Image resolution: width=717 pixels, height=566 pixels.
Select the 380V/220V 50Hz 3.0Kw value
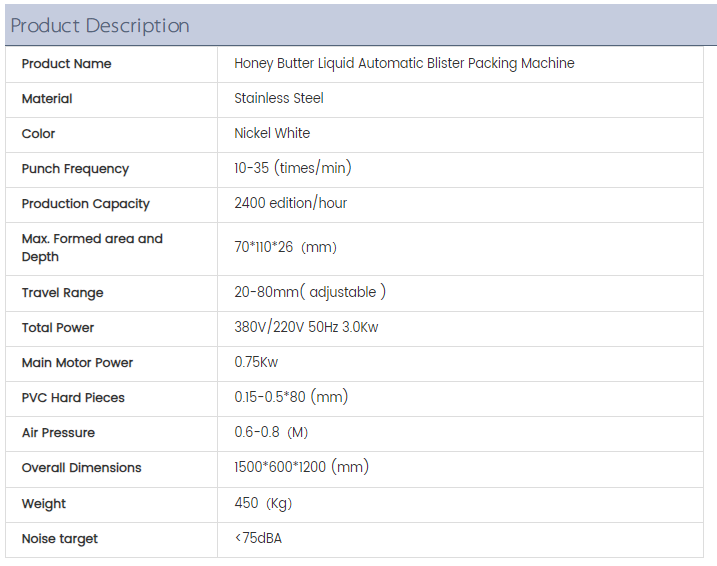point(306,327)
